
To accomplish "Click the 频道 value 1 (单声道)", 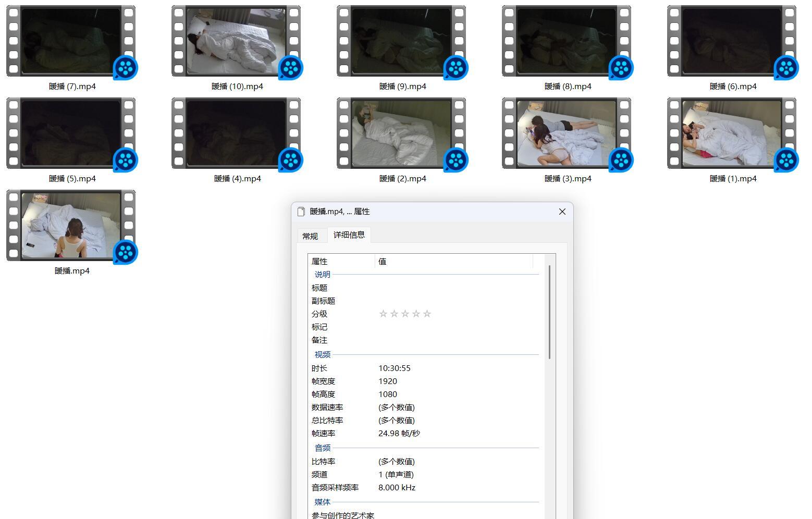I will pyautogui.click(x=396, y=475).
